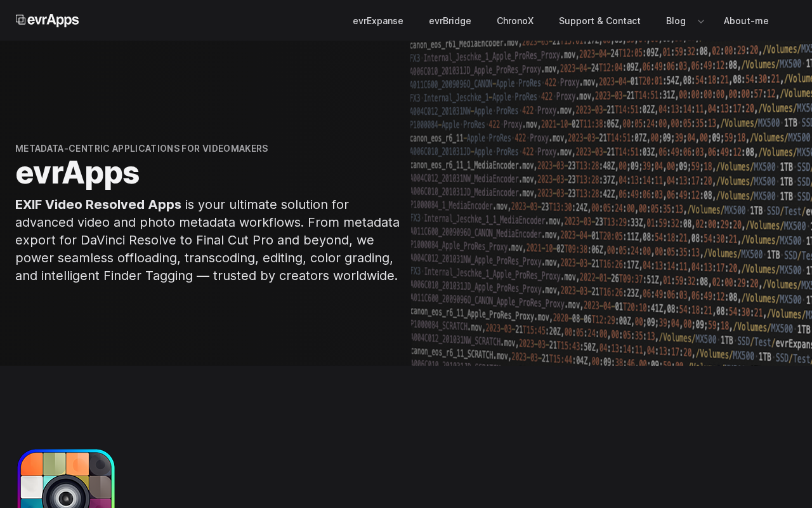Open the Blog menu item
812x508 pixels.
click(x=676, y=21)
